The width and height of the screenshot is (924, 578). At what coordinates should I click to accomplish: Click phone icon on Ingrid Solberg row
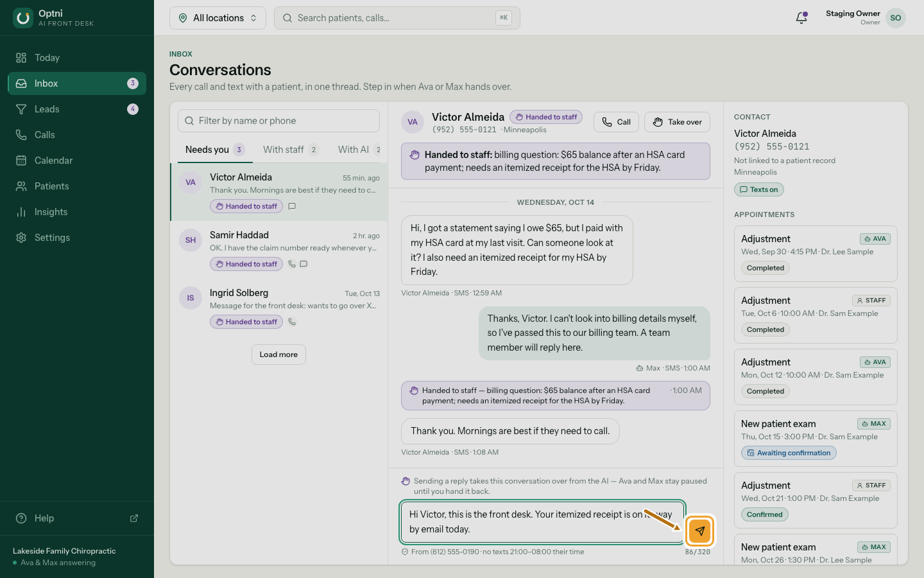tap(292, 322)
